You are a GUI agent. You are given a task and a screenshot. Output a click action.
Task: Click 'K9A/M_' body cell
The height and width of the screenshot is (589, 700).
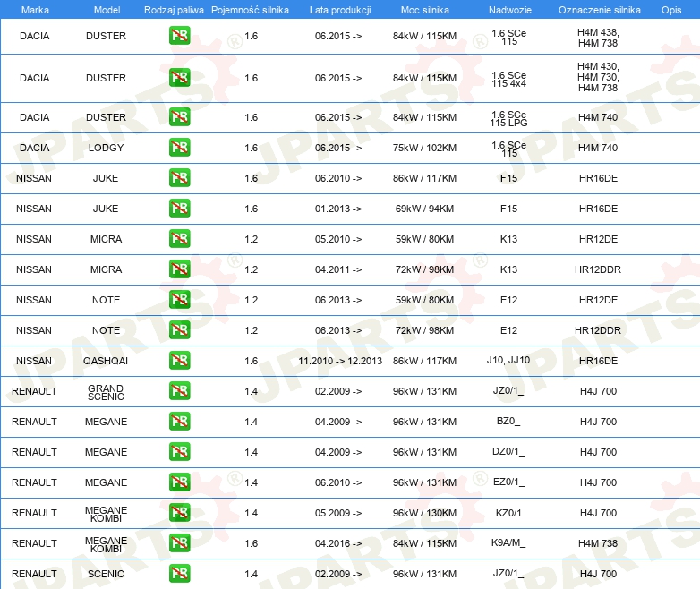[508, 543]
